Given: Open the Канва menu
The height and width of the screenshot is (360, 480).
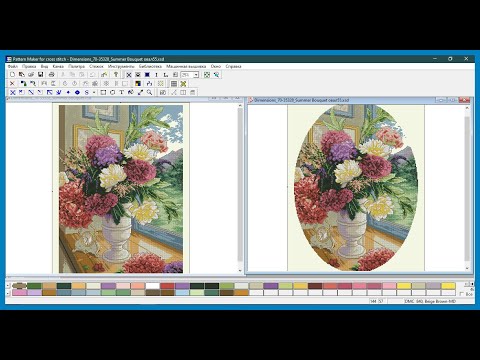Looking at the screenshot, I should coord(58,66).
